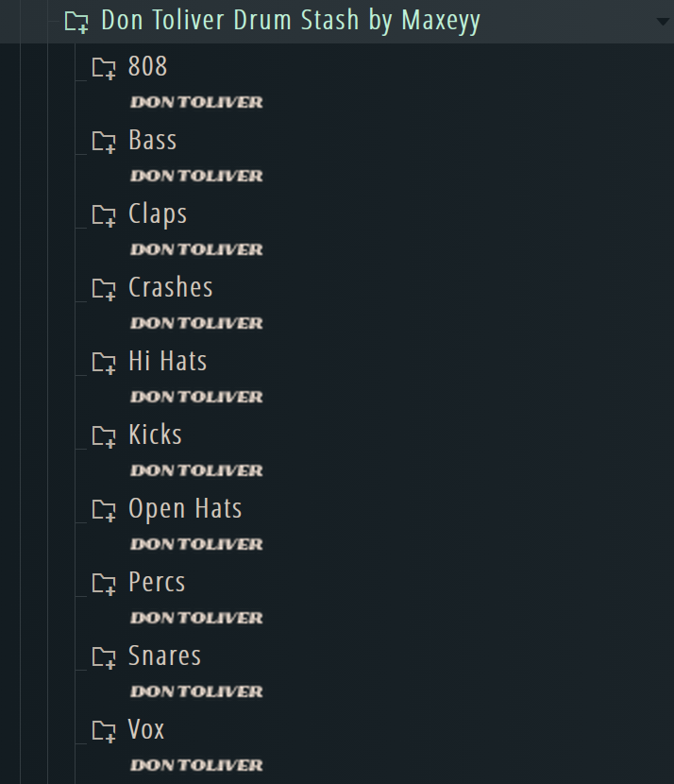Click the folder icon next to Bass
674x784 pixels.
104,142
